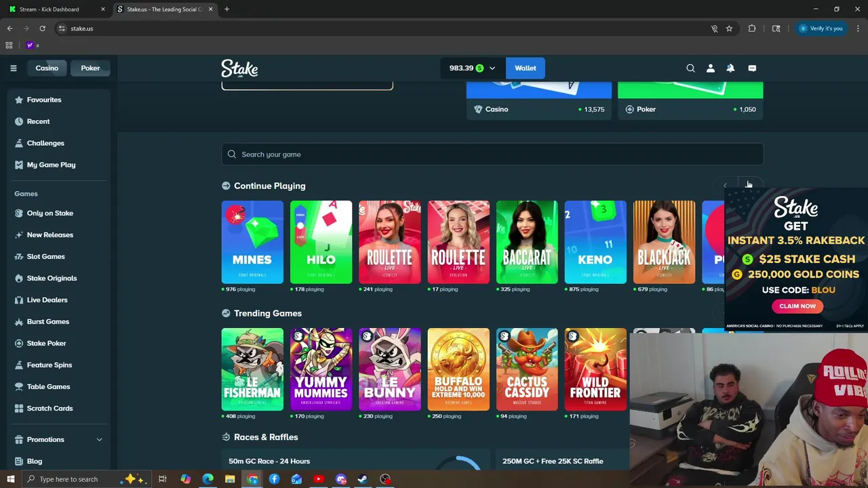868x488 pixels.
Task: Click Races & Raffles section heading
Action: click(266, 437)
